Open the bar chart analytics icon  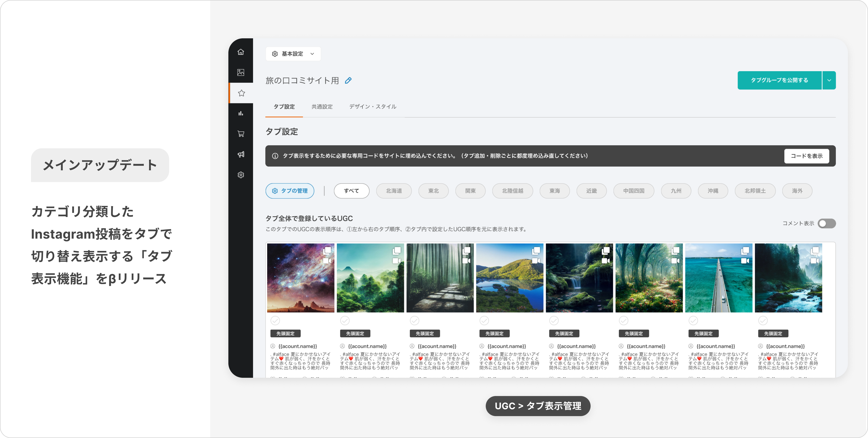pyautogui.click(x=240, y=114)
